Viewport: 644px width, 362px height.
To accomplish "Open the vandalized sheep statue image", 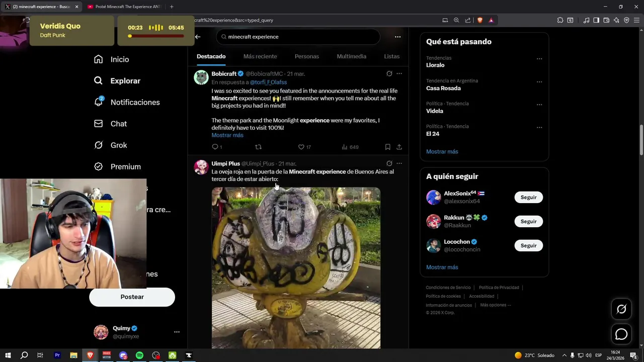I will [296, 268].
